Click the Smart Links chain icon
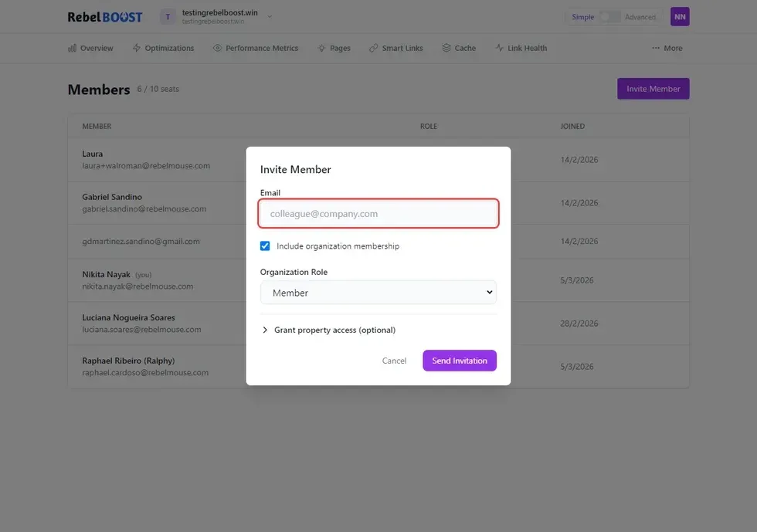 point(374,48)
